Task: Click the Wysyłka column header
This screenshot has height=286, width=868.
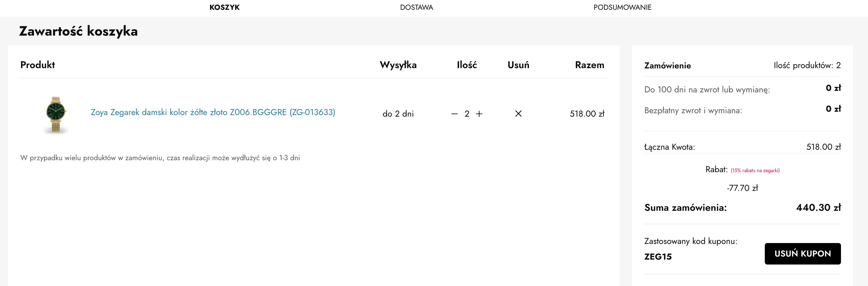Action: [398, 65]
